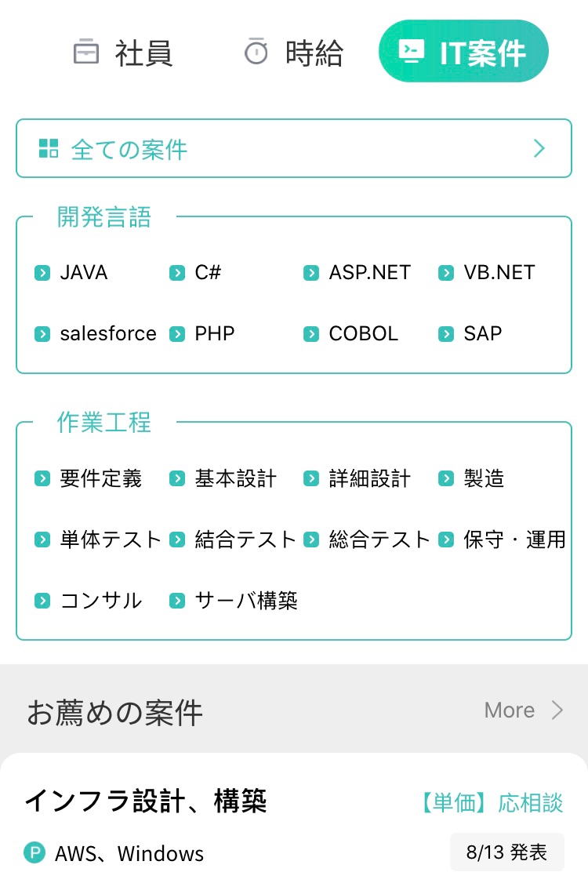The width and height of the screenshot is (588, 883).
Task: Click the terminal icon in IT案件 tab
Action: (411, 51)
